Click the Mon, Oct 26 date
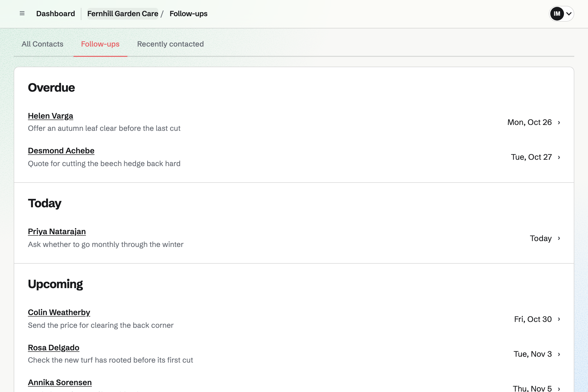 (529, 122)
